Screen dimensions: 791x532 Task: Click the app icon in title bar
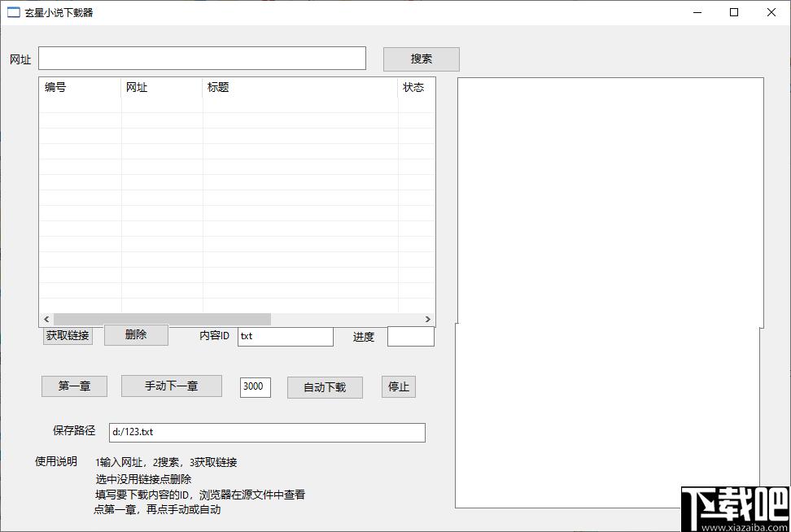coord(13,12)
